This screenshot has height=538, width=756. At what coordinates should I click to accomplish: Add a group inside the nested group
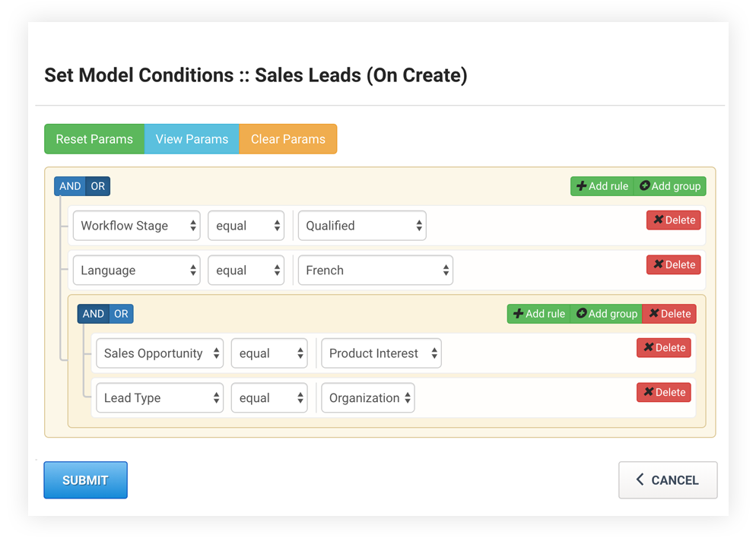click(606, 314)
